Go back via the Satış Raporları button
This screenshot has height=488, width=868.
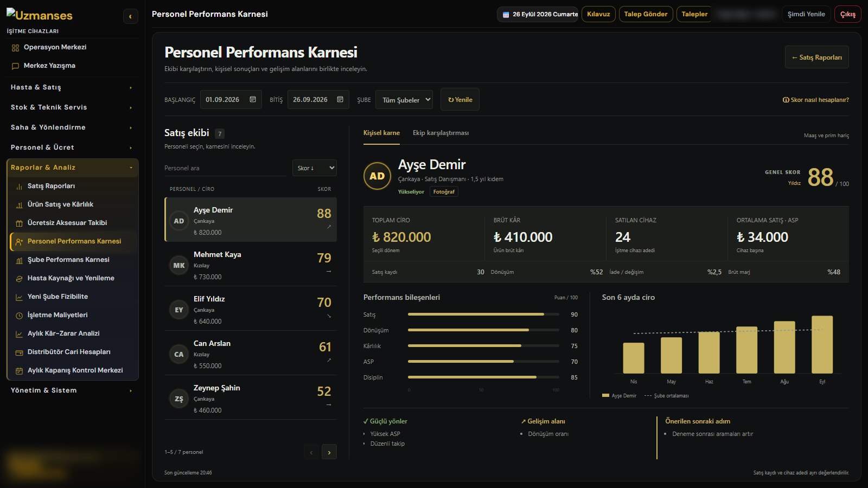[x=816, y=57]
